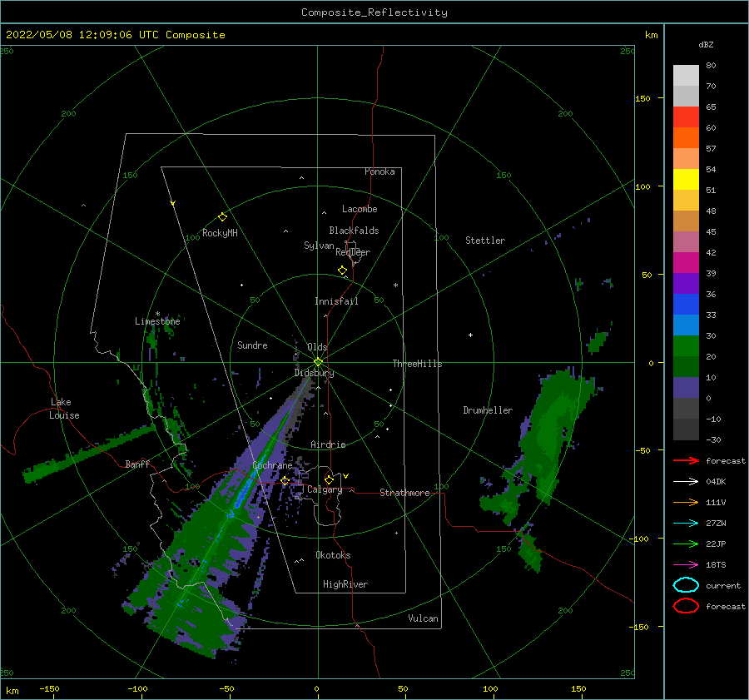Click the yellow diamond marker in Calgary
749x700 pixels.
pos(329,479)
